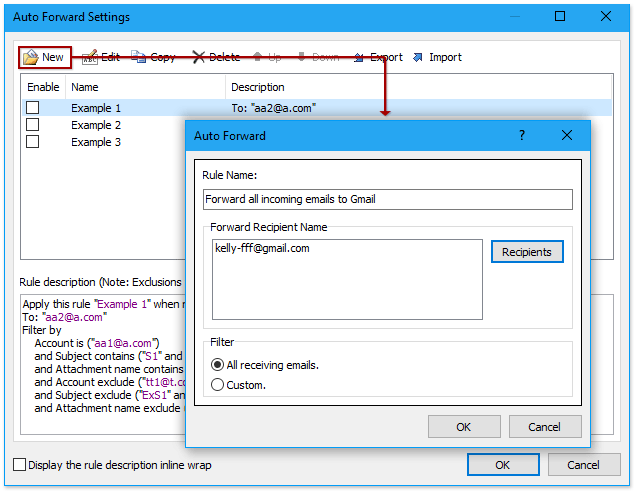Click the New rule toolbar icon
Screen dimensions: 637x492
pos(31,57)
